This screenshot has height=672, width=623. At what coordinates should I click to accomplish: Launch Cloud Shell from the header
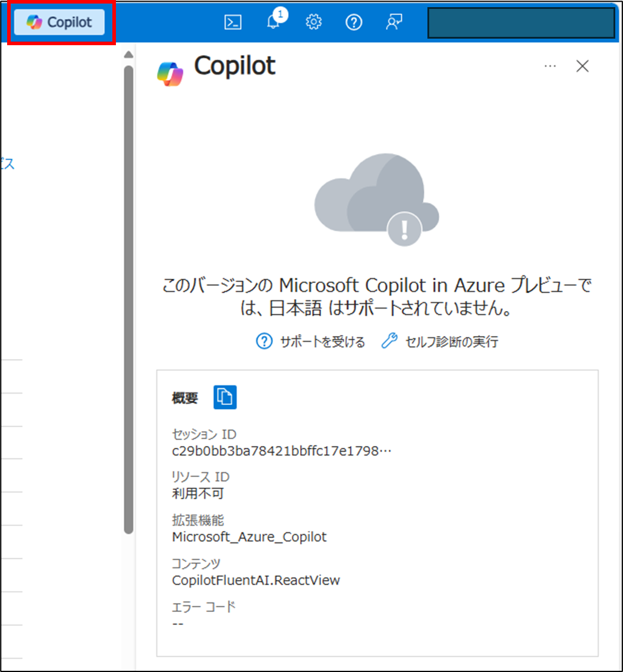pyautogui.click(x=232, y=22)
